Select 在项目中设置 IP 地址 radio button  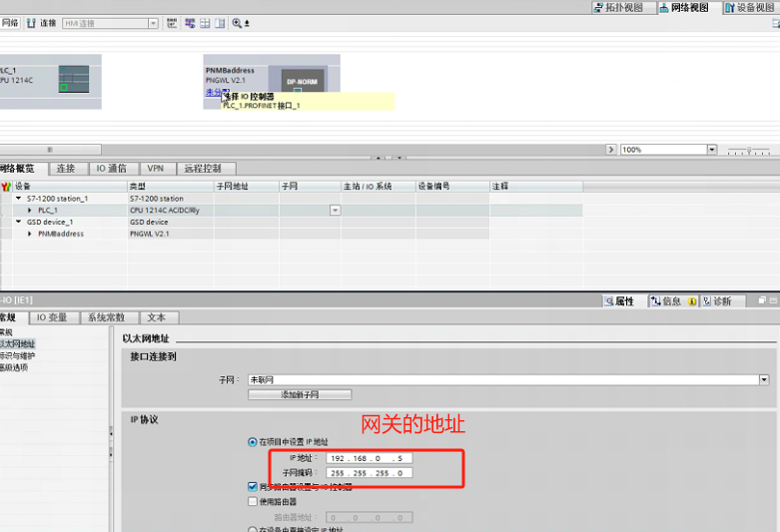(253, 442)
